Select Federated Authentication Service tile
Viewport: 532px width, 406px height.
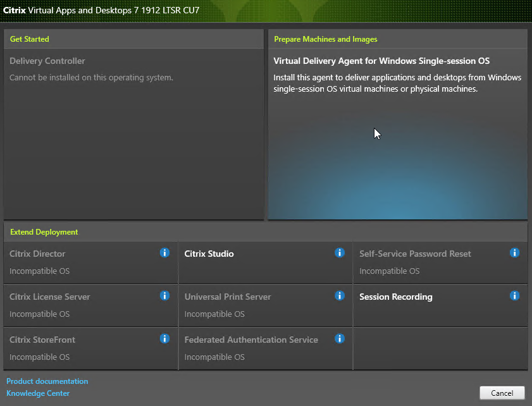[x=265, y=348]
